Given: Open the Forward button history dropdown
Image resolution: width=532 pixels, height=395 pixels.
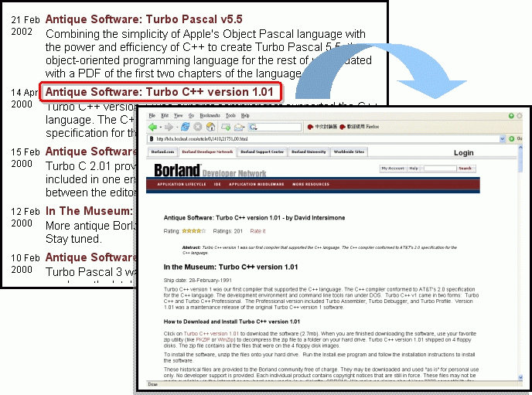Looking at the screenshot, I should click(x=177, y=128).
